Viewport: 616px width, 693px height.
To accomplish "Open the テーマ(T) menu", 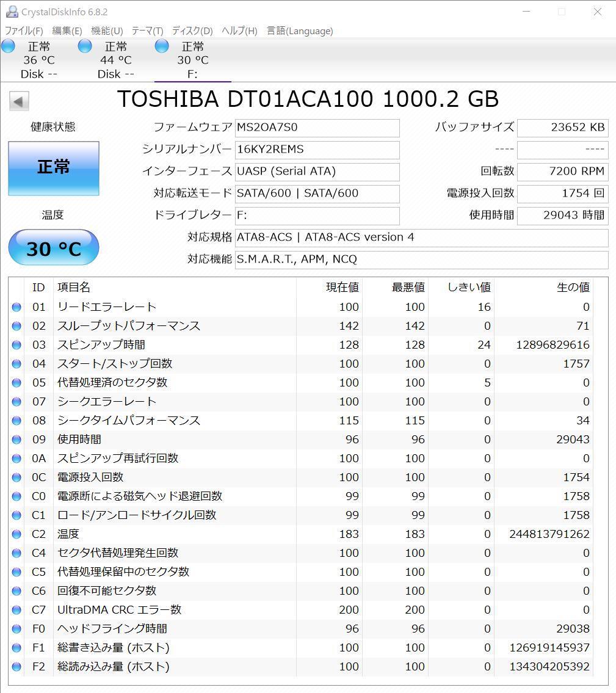I will click(148, 31).
